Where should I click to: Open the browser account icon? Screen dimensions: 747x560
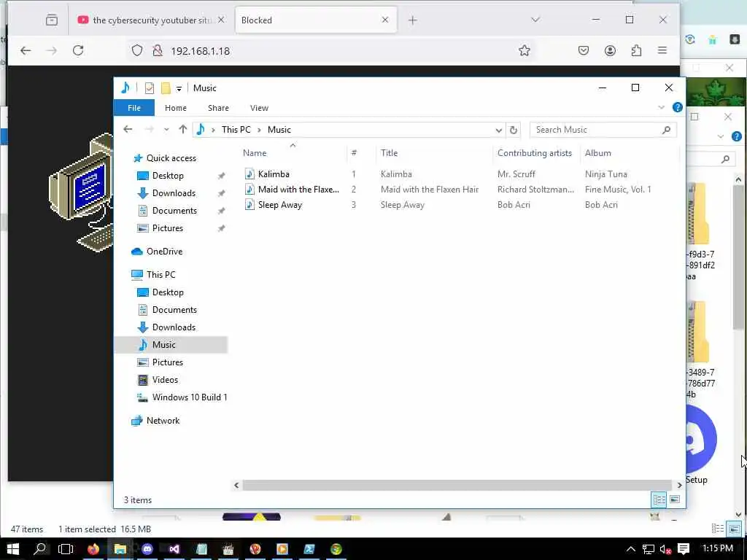pos(610,50)
